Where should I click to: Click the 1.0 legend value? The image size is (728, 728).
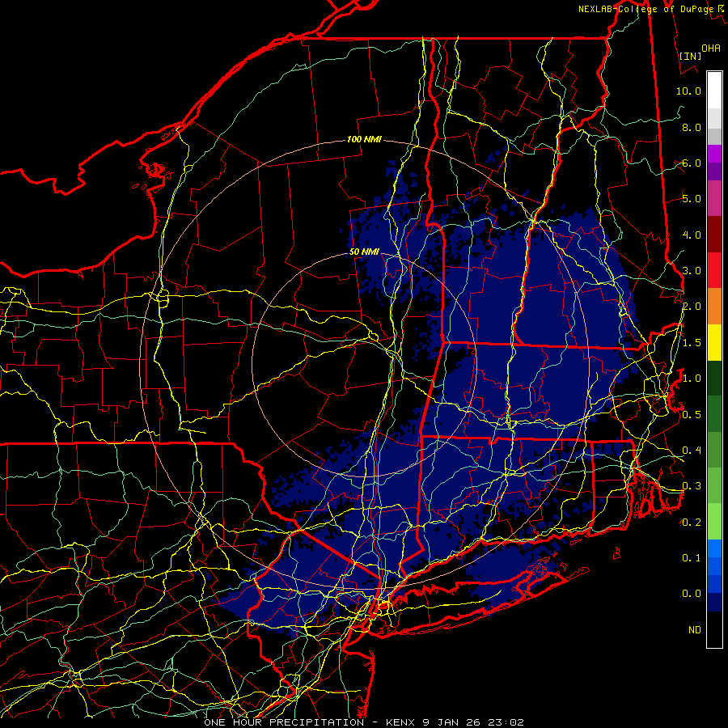692,379
